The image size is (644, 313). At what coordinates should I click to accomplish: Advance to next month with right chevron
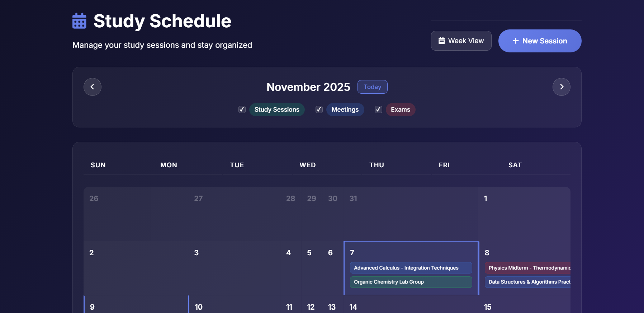[x=561, y=87]
